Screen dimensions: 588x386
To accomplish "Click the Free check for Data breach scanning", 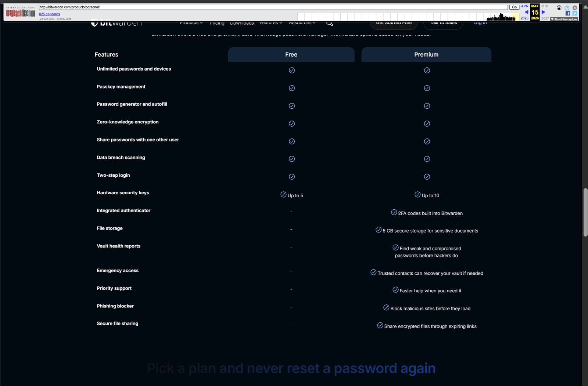I will coord(292,159).
